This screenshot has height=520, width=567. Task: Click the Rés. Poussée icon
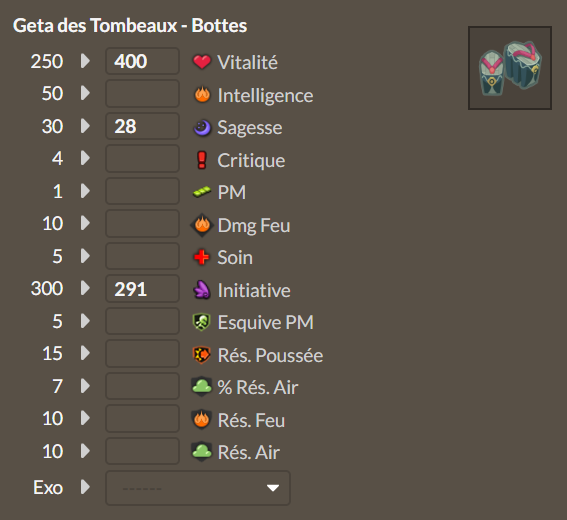(x=202, y=354)
